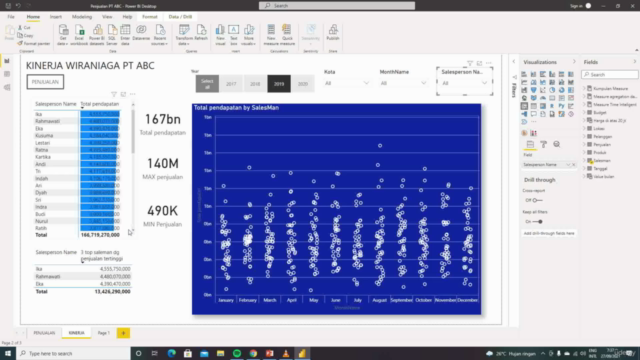The width and height of the screenshot is (640, 360).
Task: Add a Text box
Action: (x=233, y=34)
